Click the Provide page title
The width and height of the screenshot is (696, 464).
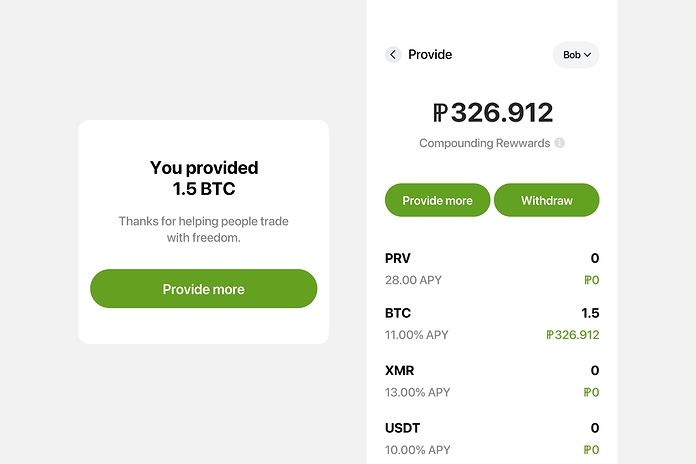pos(430,55)
